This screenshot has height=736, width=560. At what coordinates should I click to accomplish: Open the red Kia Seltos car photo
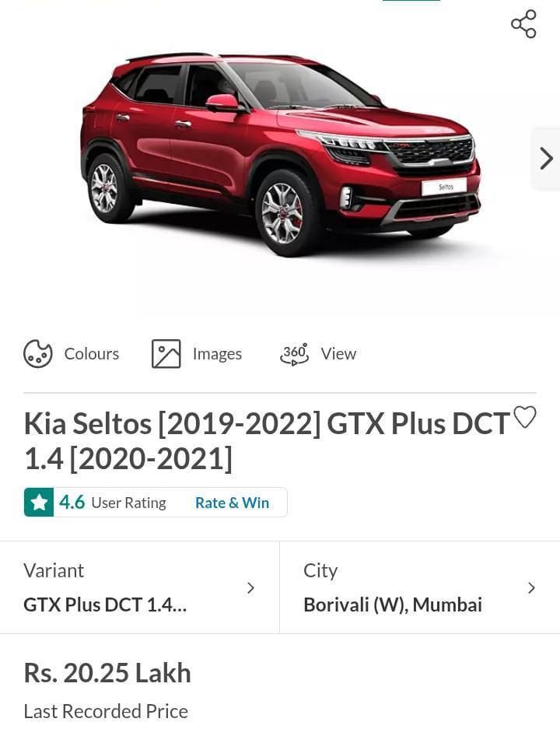pos(280,152)
